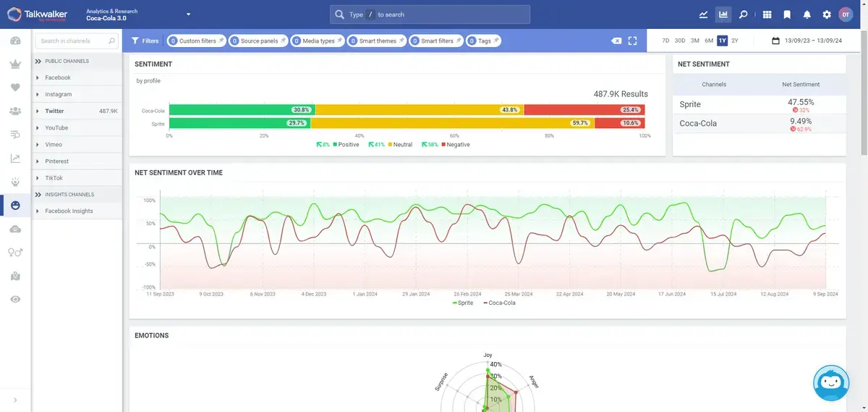The width and height of the screenshot is (868, 412).
Task: Toggle Coca-Cola series in time chart legend
Action: [499, 303]
